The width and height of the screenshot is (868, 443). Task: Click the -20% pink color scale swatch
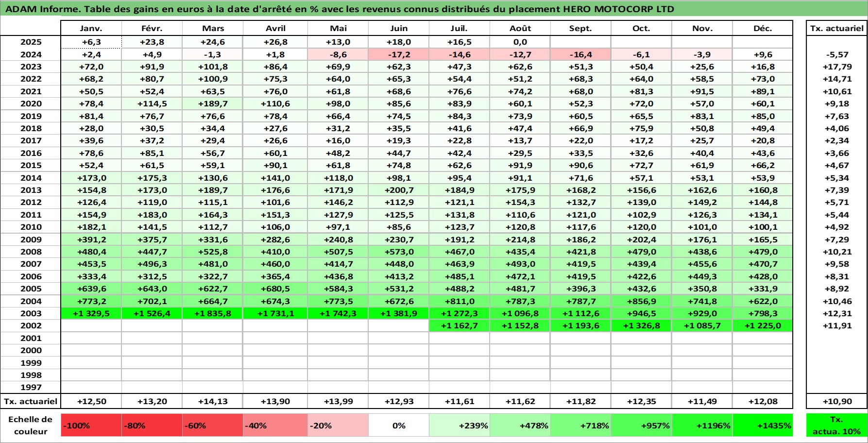point(338,426)
